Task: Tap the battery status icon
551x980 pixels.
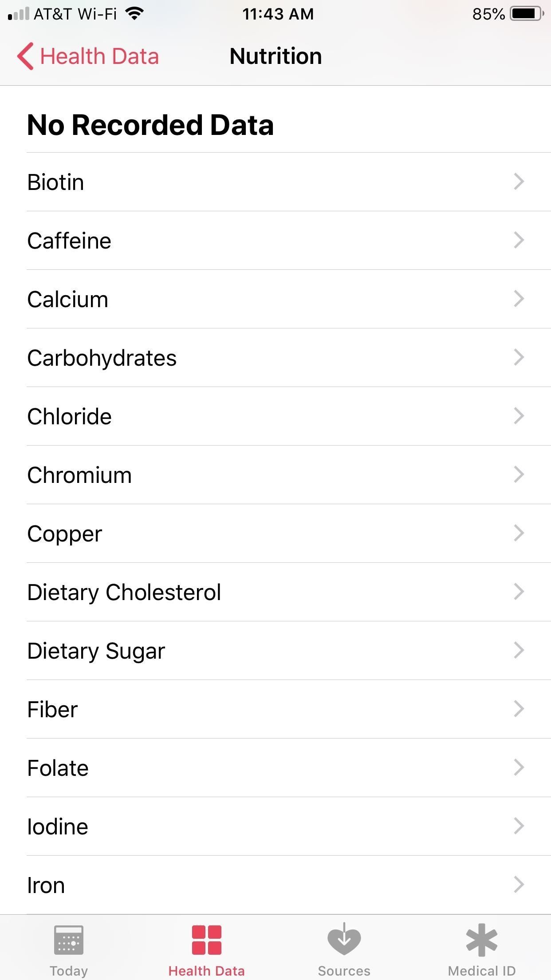Action: tap(527, 14)
